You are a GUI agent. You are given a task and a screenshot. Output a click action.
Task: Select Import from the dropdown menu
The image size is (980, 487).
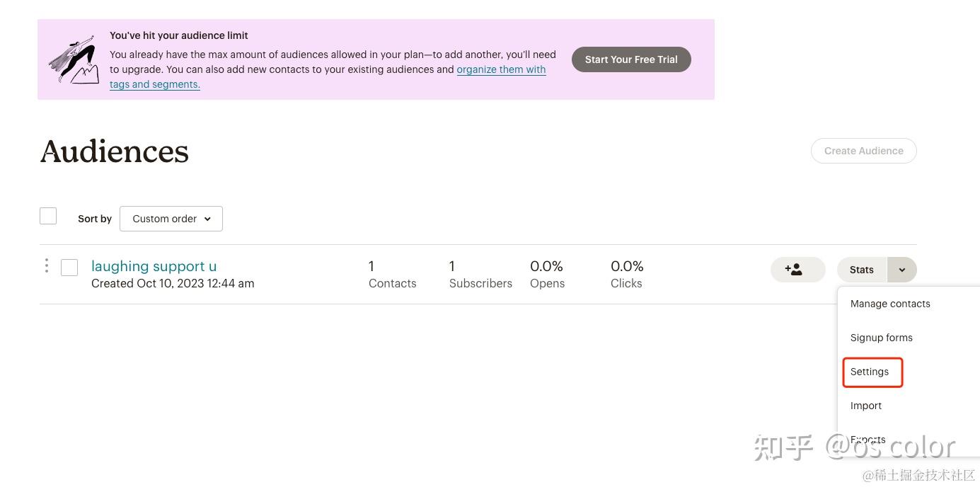pos(866,406)
